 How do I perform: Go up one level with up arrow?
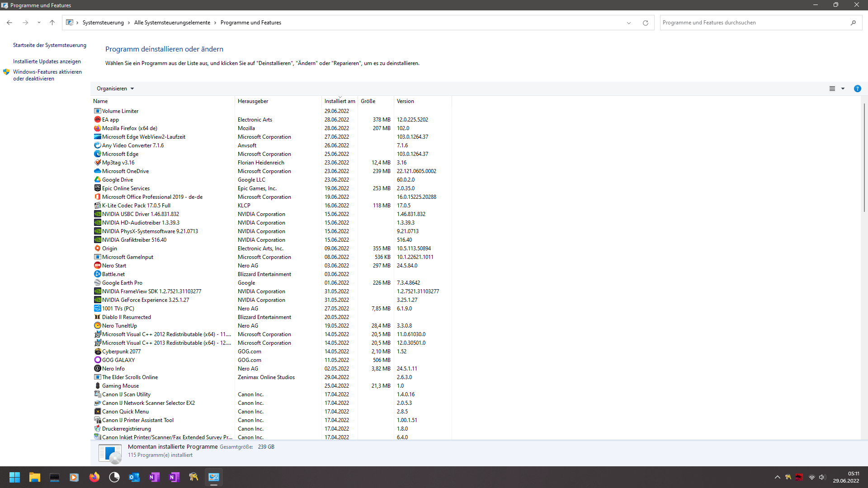tap(52, 23)
